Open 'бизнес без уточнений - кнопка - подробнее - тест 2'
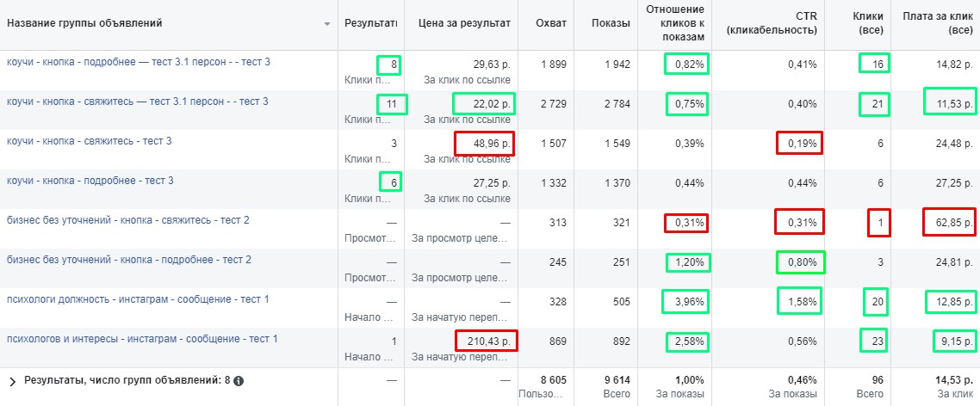 128,260
